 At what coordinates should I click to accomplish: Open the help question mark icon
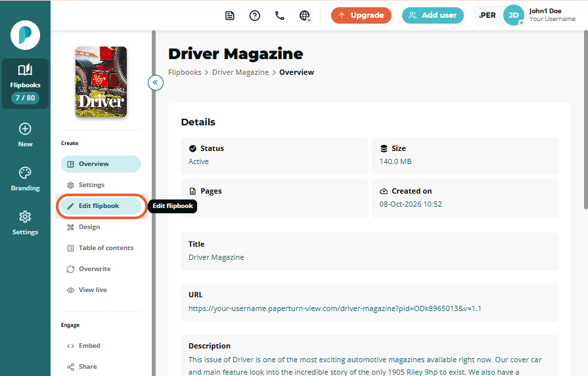click(x=255, y=15)
